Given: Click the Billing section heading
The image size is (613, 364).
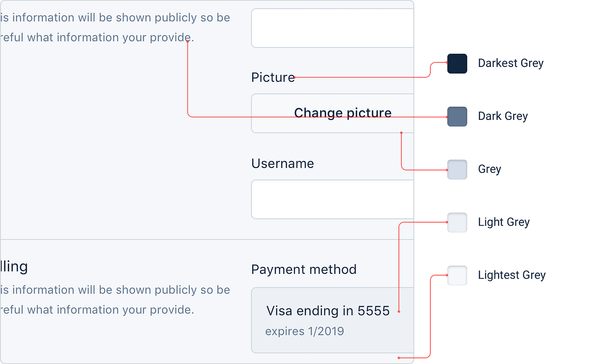Looking at the screenshot, I should (x=13, y=266).
